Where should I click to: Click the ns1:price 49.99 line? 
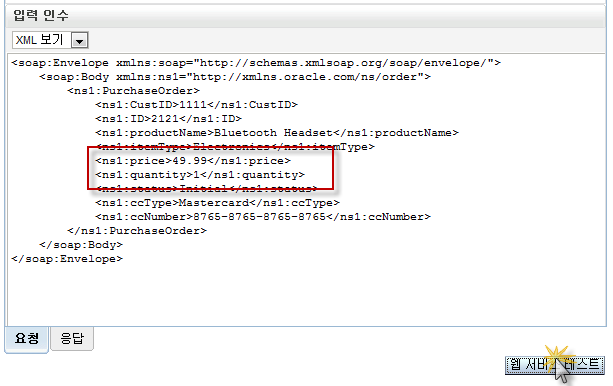click(x=193, y=161)
